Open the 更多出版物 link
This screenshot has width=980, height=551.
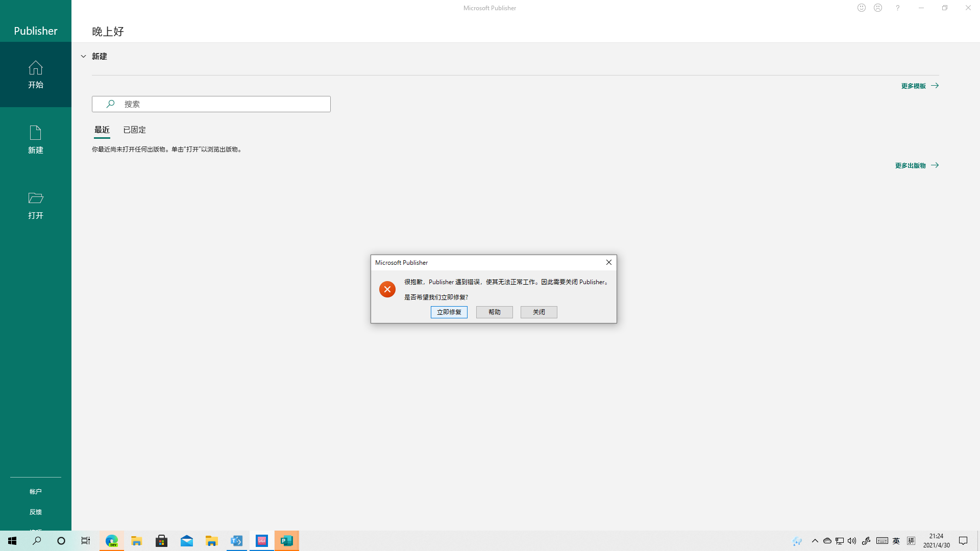click(917, 165)
